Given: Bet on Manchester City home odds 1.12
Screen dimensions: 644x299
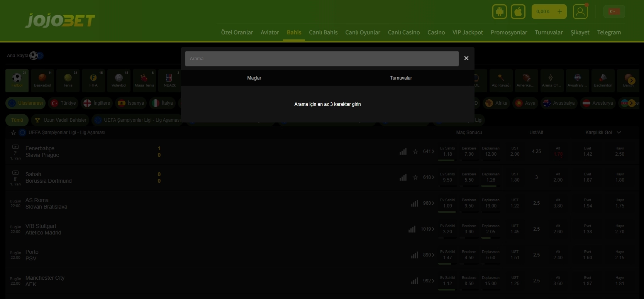Looking at the screenshot, I should pyautogui.click(x=447, y=281).
